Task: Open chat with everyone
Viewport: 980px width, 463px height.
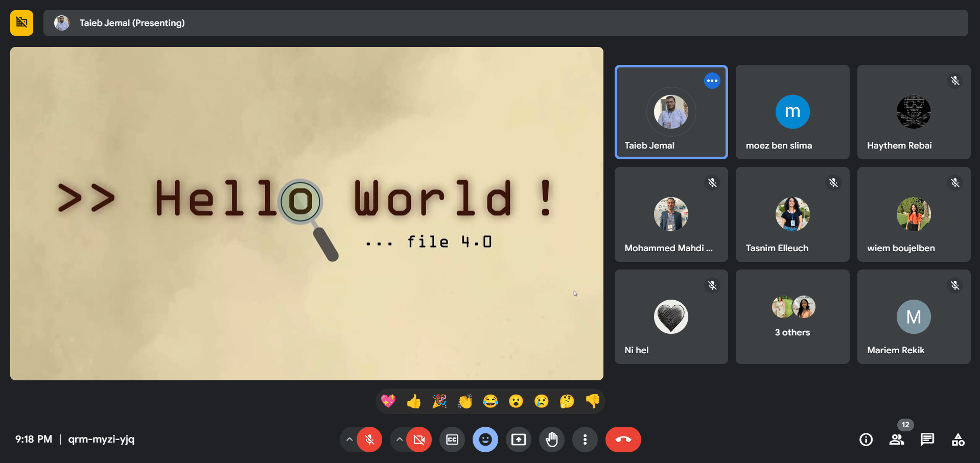Action: point(927,440)
